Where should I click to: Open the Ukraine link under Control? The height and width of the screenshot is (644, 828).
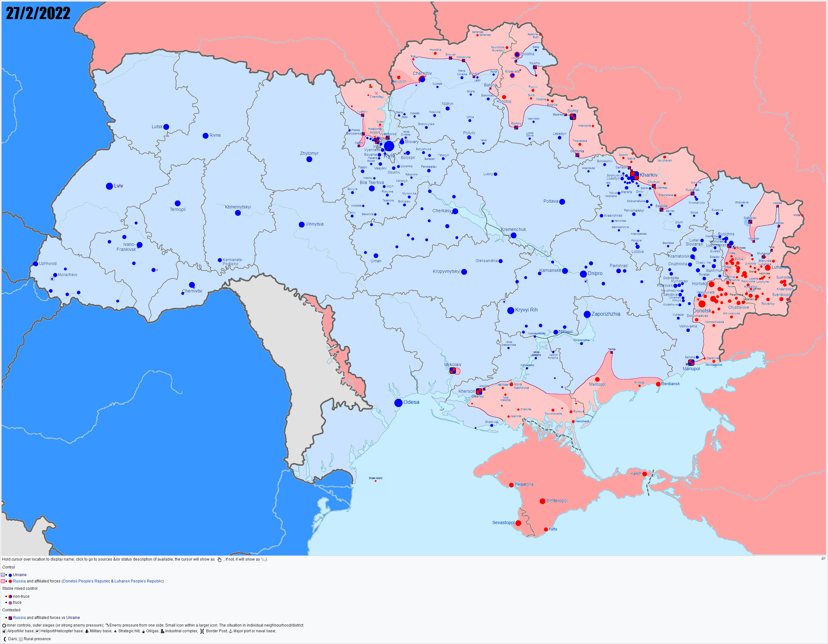[20, 575]
